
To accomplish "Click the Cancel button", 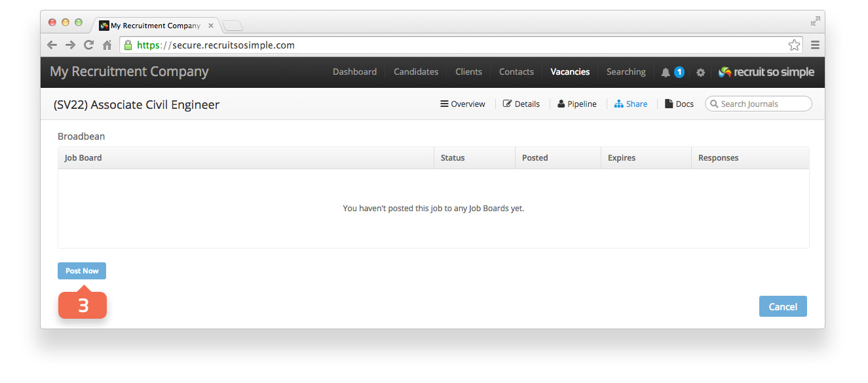I will pyautogui.click(x=783, y=306).
